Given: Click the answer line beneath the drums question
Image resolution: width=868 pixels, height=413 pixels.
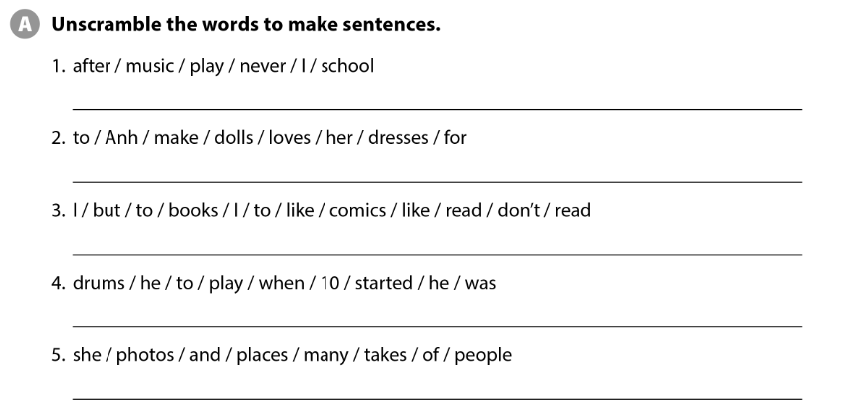Looking at the screenshot, I should (436, 323).
